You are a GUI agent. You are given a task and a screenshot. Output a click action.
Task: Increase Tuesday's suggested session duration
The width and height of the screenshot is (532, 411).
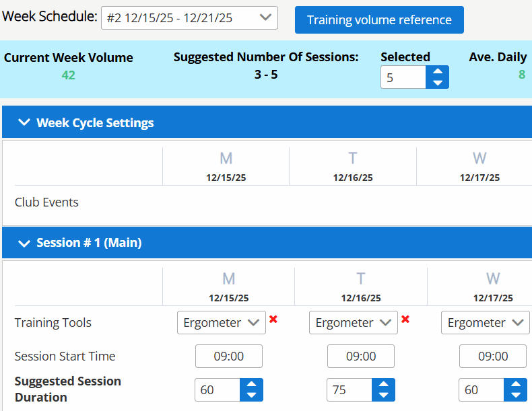coord(384,384)
